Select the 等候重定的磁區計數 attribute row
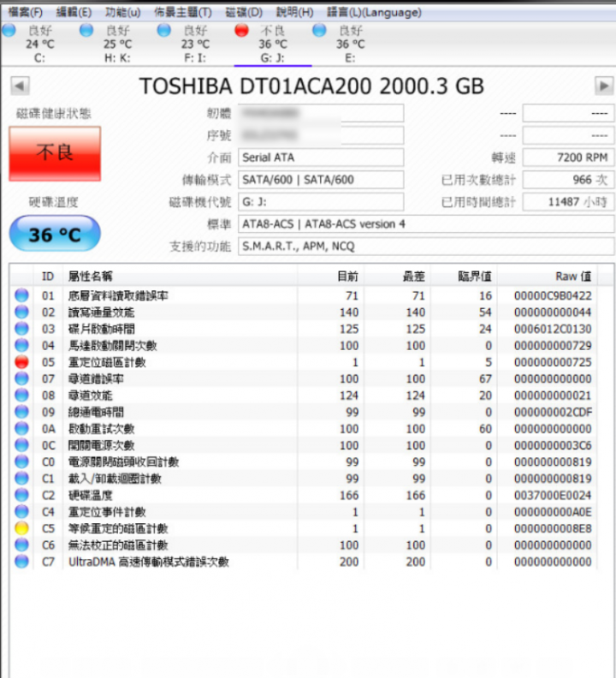616x678 pixels. click(x=304, y=528)
